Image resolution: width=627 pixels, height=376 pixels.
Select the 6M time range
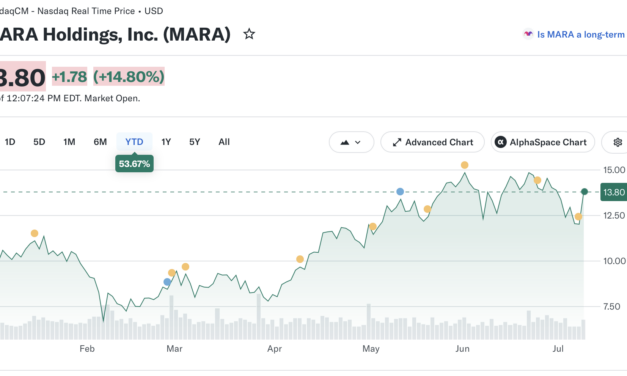(100, 142)
